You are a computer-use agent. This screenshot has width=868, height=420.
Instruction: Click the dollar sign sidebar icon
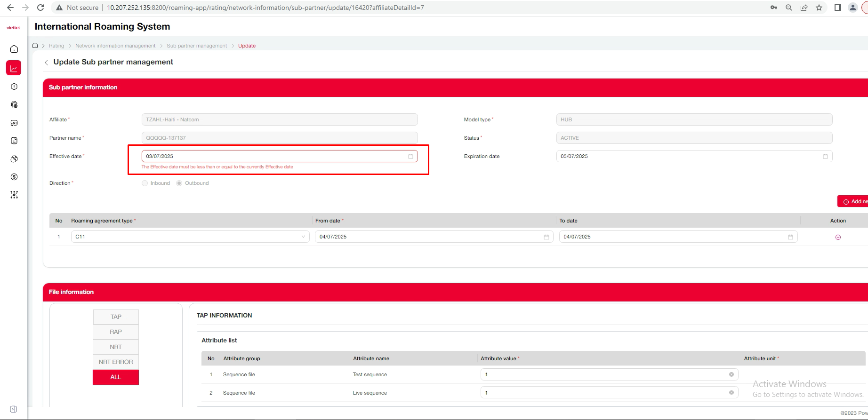[14, 177]
